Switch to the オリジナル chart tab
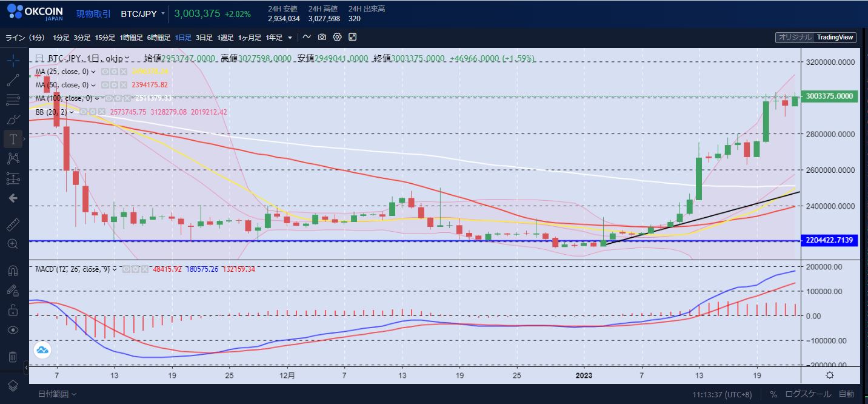 click(x=795, y=38)
